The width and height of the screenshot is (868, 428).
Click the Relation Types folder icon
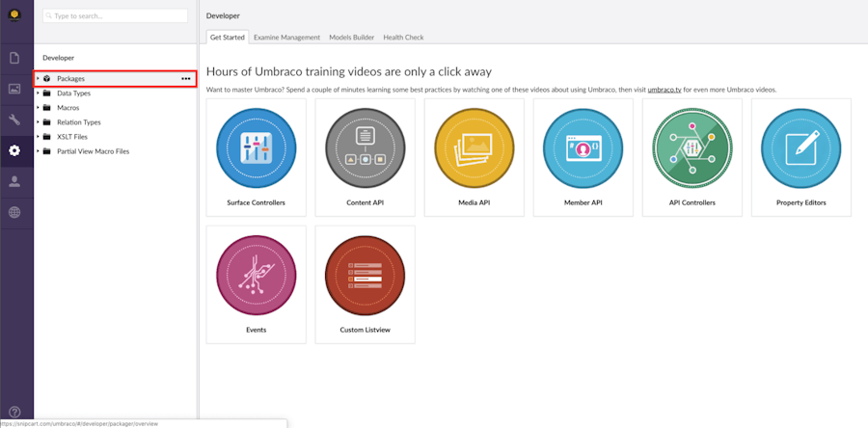(x=47, y=121)
